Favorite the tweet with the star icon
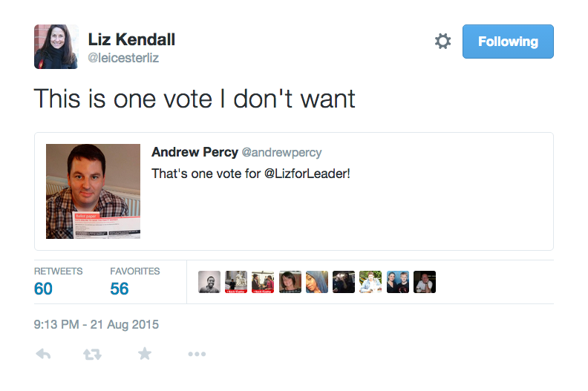Viewport: 588px width, 391px height. pos(145,353)
